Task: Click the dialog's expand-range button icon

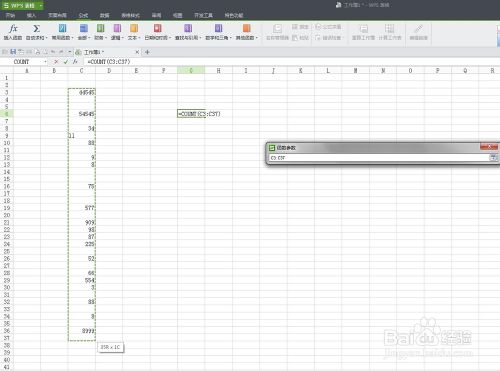Action: (x=493, y=158)
